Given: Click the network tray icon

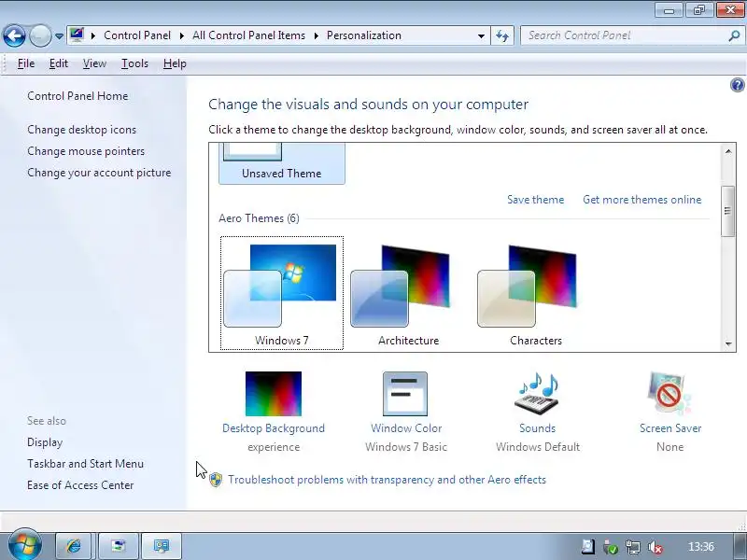Looking at the screenshot, I should pyautogui.click(x=633, y=547).
